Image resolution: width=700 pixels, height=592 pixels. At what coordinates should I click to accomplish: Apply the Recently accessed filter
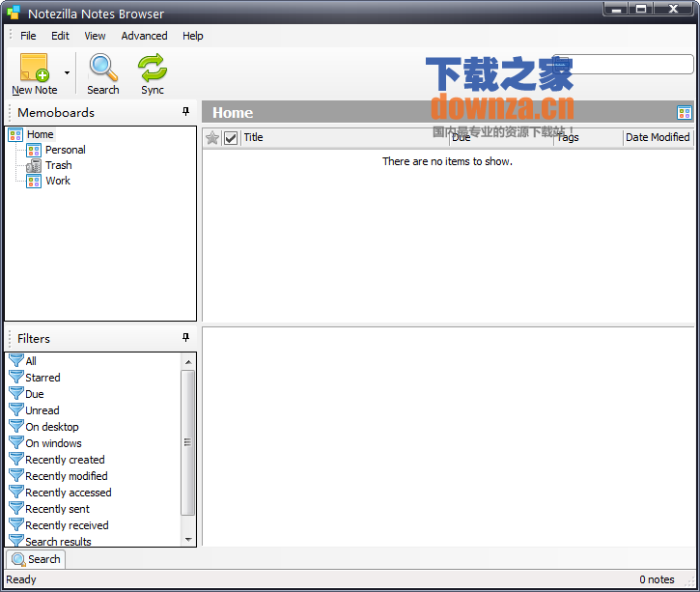tap(68, 493)
